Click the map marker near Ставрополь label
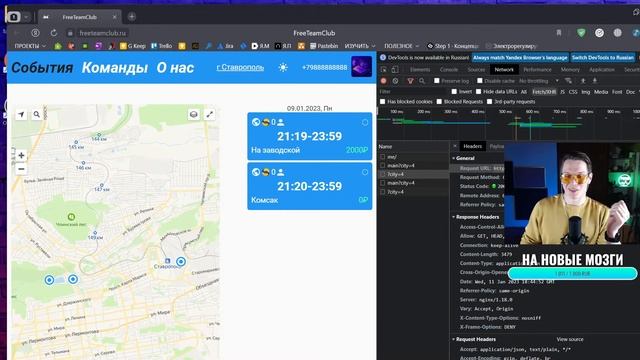This screenshot has width=640, height=360. [x=181, y=262]
